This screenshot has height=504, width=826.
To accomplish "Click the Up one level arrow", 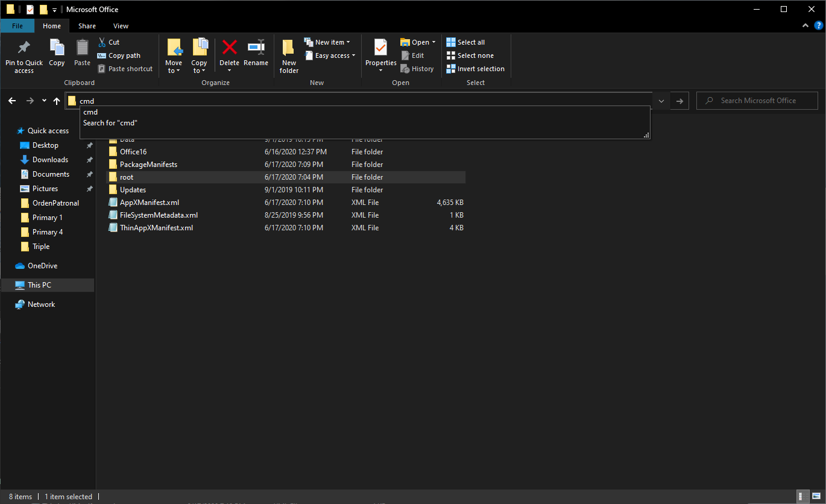I will tap(57, 101).
